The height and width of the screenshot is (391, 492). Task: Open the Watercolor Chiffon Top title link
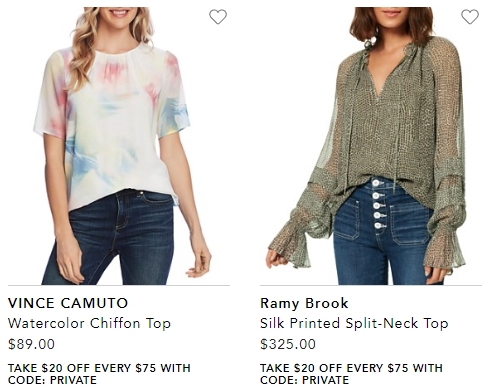point(89,323)
